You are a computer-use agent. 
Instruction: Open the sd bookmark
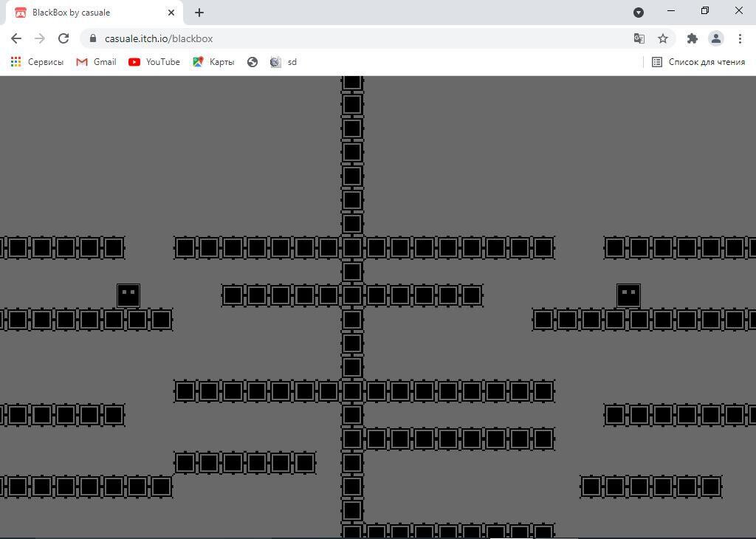[283, 62]
